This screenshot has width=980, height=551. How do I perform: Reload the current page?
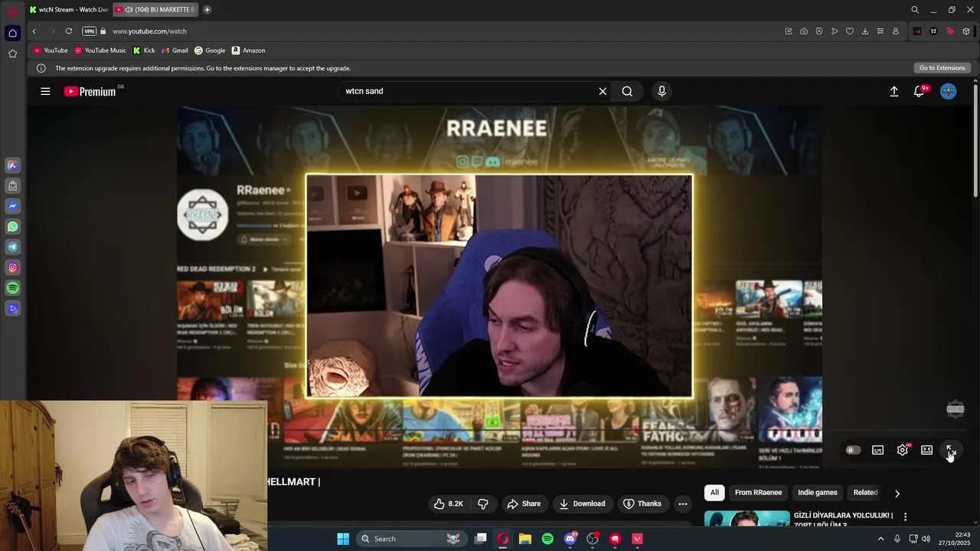coord(69,31)
